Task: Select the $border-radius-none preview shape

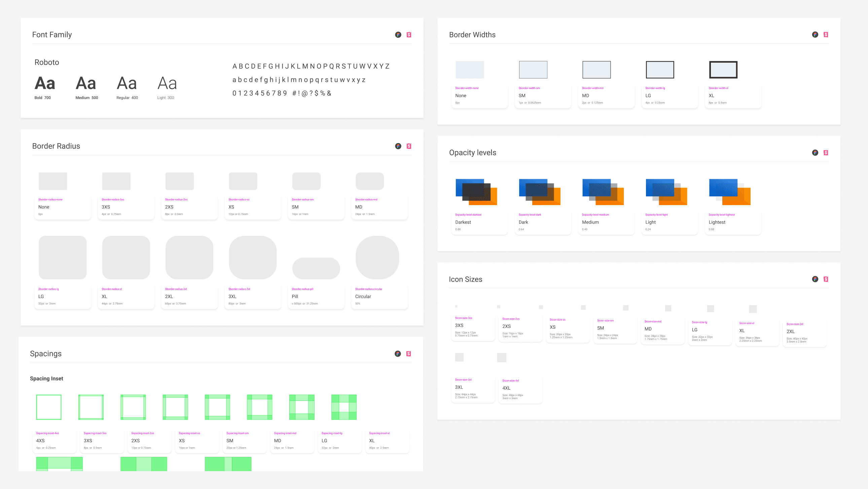Action: [x=53, y=181]
